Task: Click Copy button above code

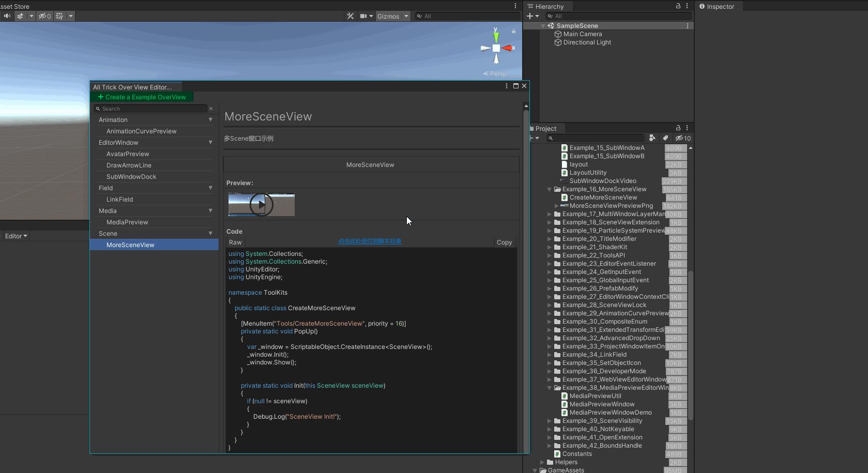Action: pos(504,242)
